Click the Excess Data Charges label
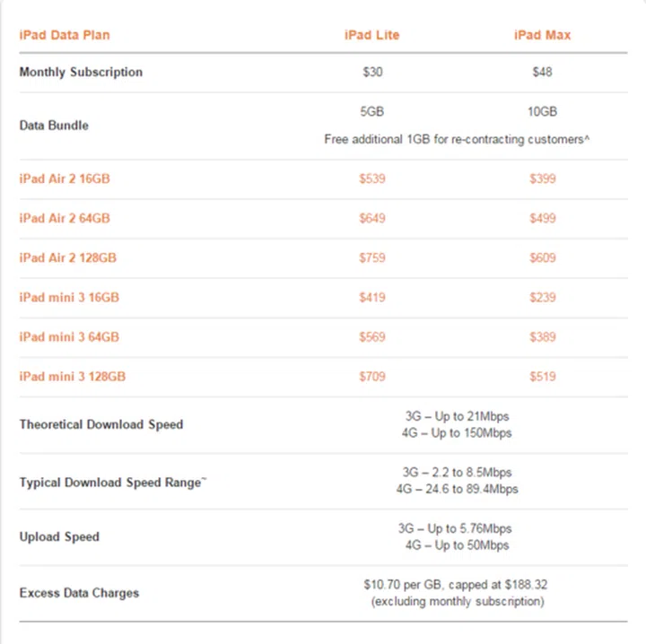 tap(79, 593)
